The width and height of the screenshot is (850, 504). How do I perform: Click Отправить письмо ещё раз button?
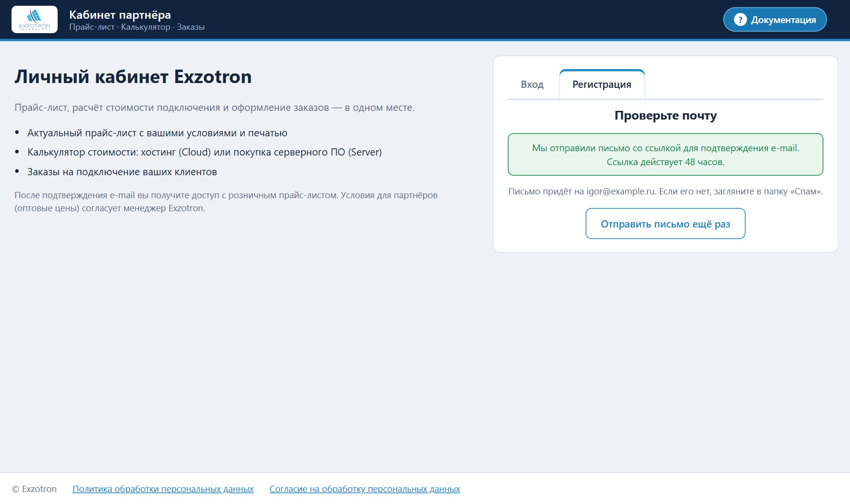(x=665, y=224)
